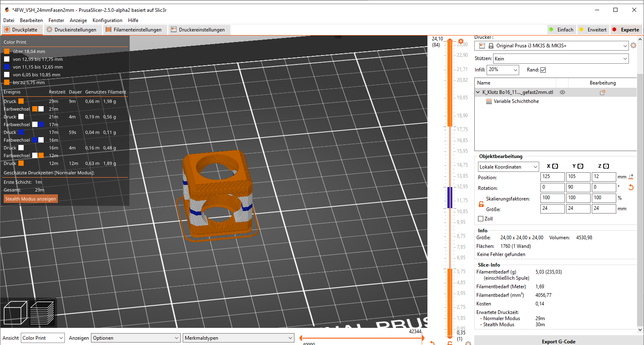Open the Anzeigen Optionen dropdown
The image size is (644, 345).
[x=136, y=338]
